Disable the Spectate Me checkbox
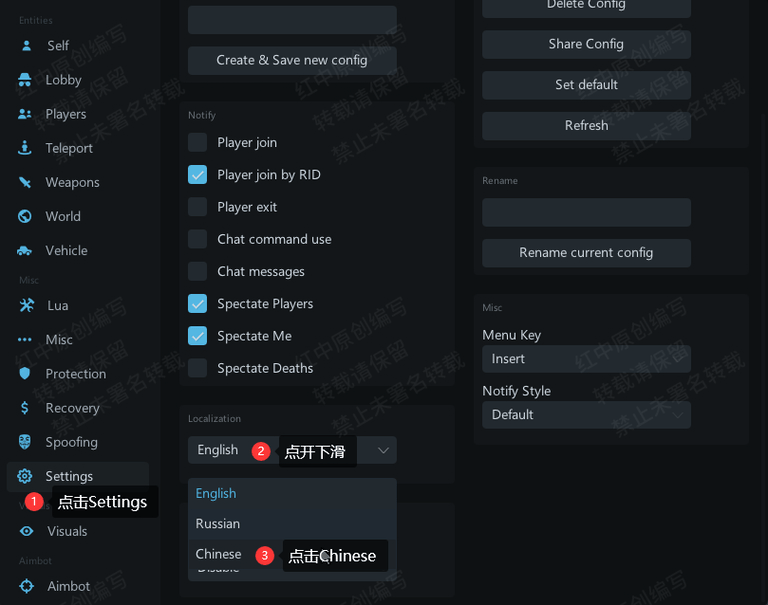 pos(197,336)
